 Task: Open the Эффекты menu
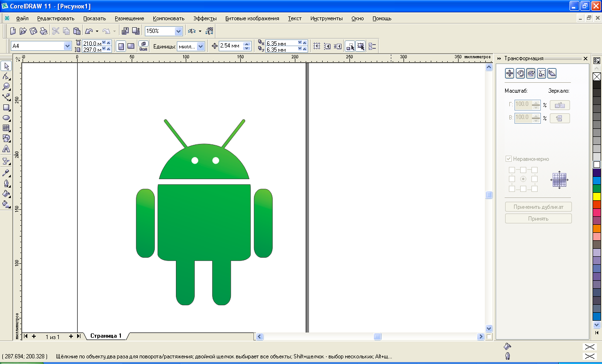[x=205, y=18]
